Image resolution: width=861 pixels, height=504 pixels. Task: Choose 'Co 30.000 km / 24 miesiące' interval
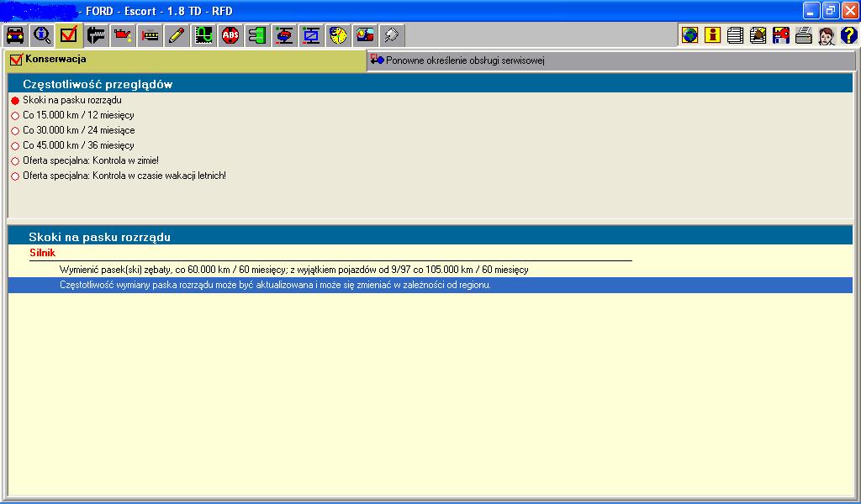coord(15,131)
